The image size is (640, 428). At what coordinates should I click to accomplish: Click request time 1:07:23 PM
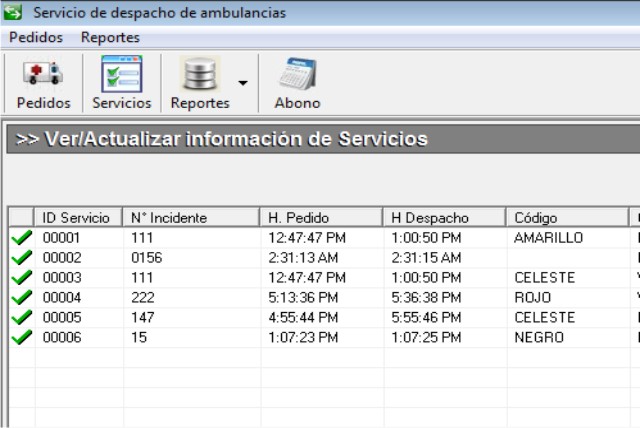[x=303, y=337]
